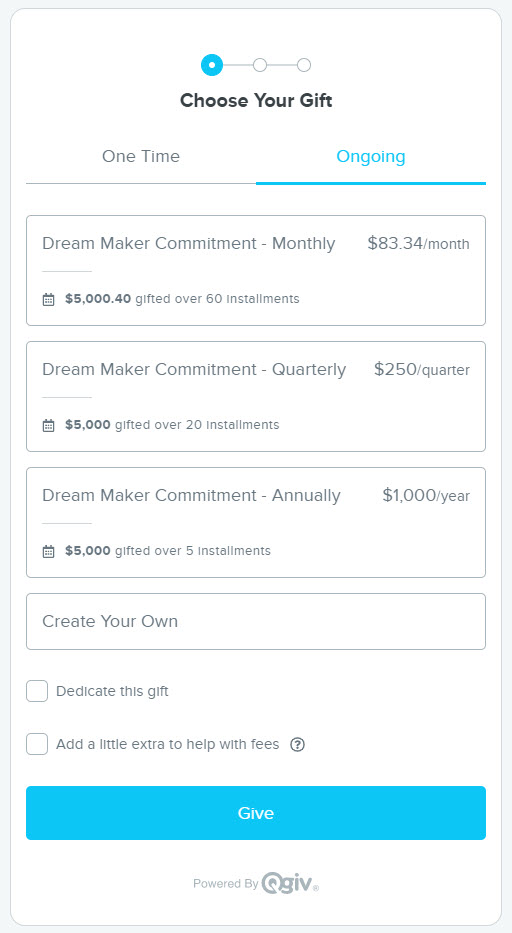Viewport: 512px width, 933px height.
Task: Choose Dream Maker Commitment - Quarterly option
Action: (x=256, y=396)
